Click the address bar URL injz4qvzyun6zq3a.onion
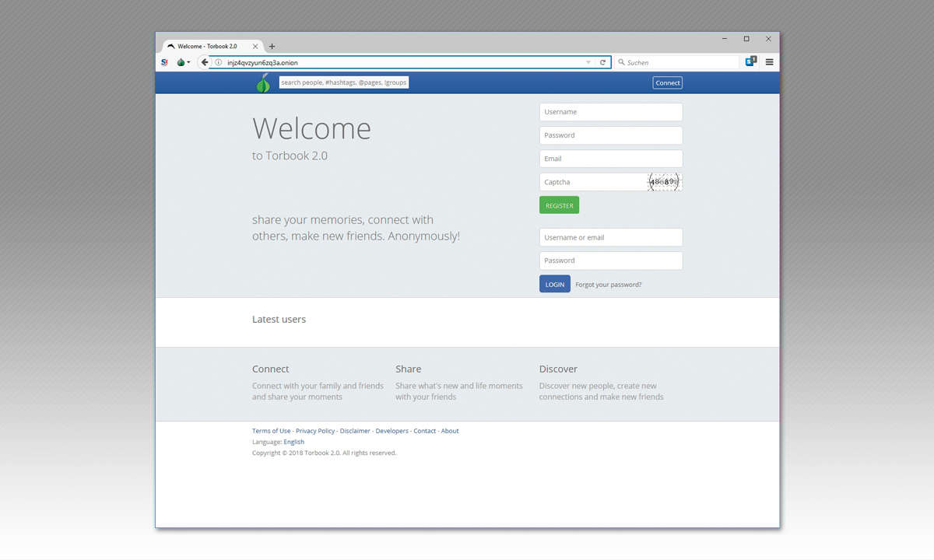934x560 pixels. click(x=262, y=62)
